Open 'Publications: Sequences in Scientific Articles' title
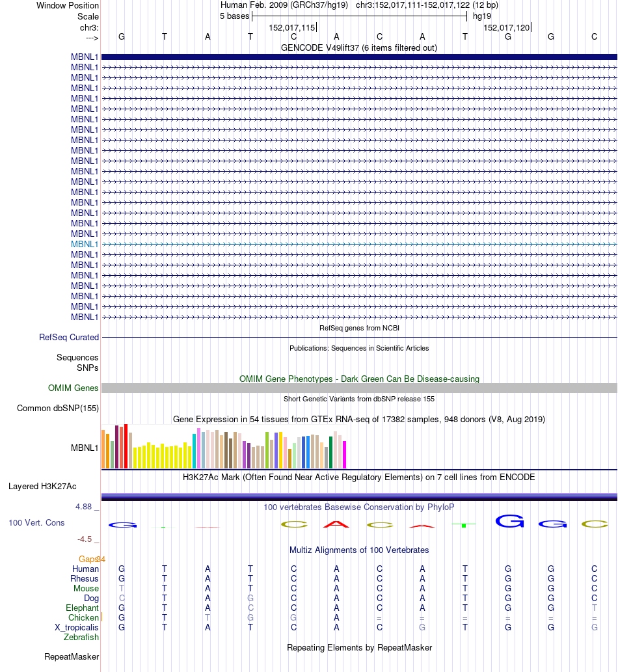The height and width of the screenshot is (672, 618). [x=359, y=348]
